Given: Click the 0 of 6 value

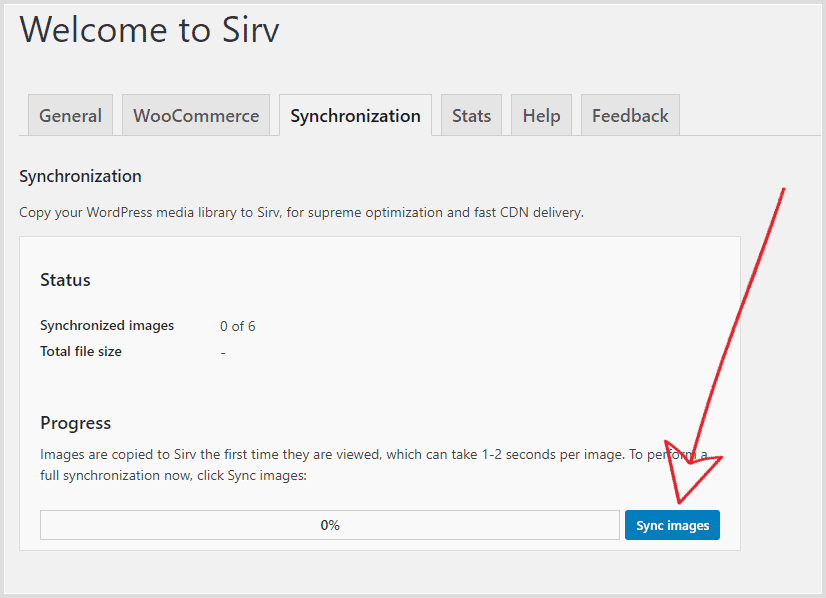Looking at the screenshot, I should (x=238, y=326).
